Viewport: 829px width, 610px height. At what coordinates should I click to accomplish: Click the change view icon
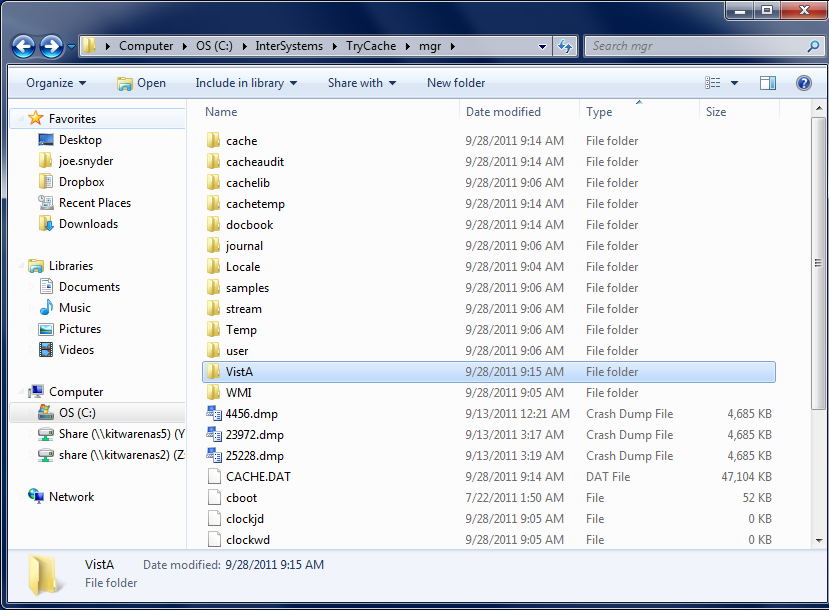click(x=713, y=83)
